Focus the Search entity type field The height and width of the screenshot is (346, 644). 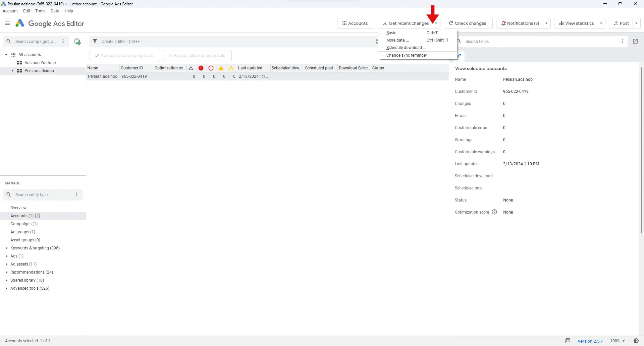[x=43, y=195]
